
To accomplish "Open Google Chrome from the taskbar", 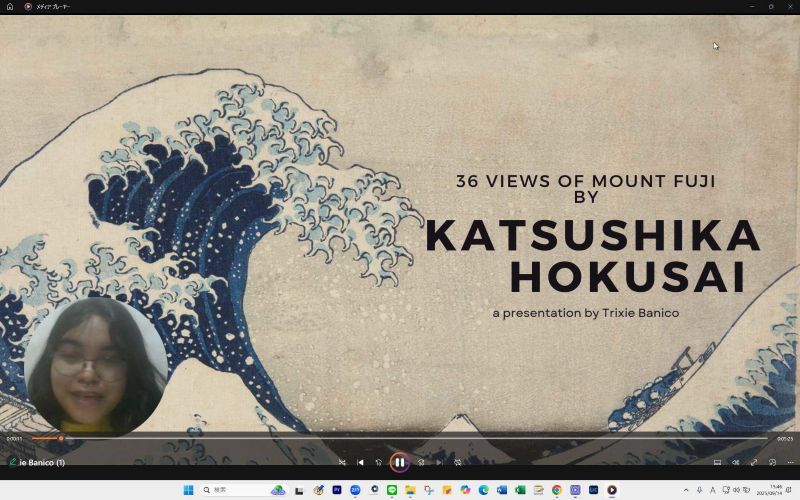I will 557,490.
